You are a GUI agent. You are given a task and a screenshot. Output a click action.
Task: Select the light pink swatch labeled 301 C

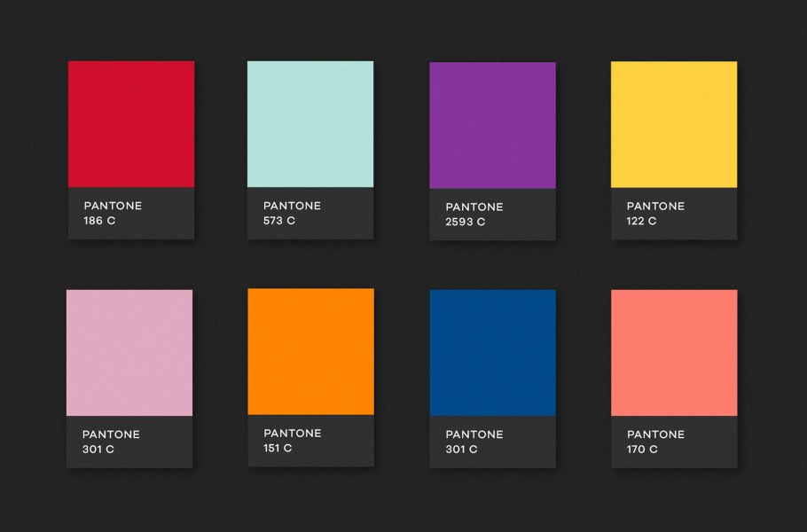pos(129,352)
